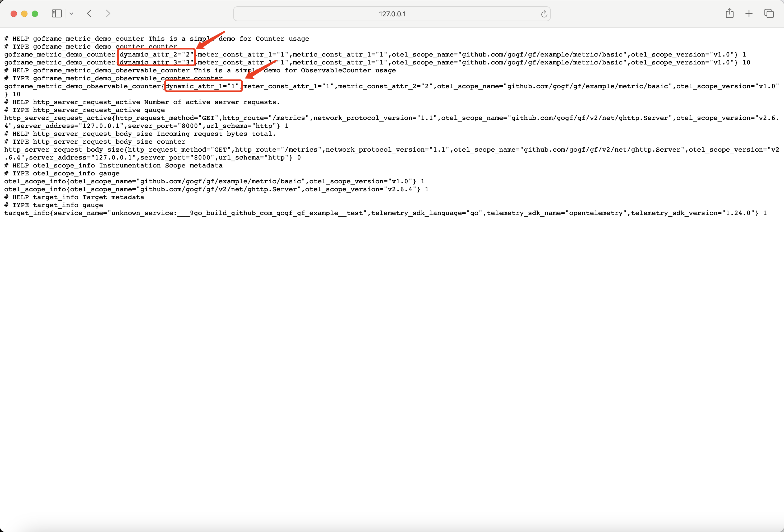The width and height of the screenshot is (784, 532).
Task: Reload the page using the refresh icon
Action: (x=544, y=14)
